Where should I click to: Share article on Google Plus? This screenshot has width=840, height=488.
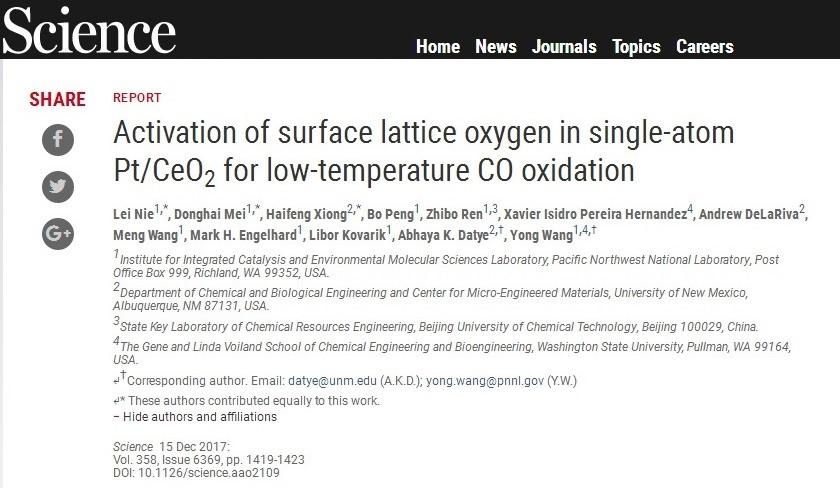(x=58, y=234)
